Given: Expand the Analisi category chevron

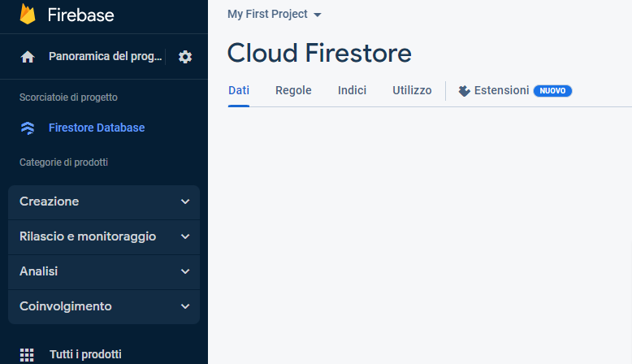Looking at the screenshot, I should 185,271.
